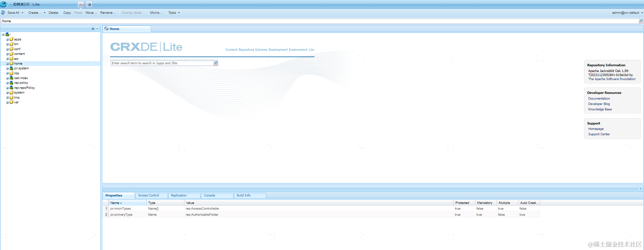
Task: Click the Save All button
Action: (x=13, y=13)
